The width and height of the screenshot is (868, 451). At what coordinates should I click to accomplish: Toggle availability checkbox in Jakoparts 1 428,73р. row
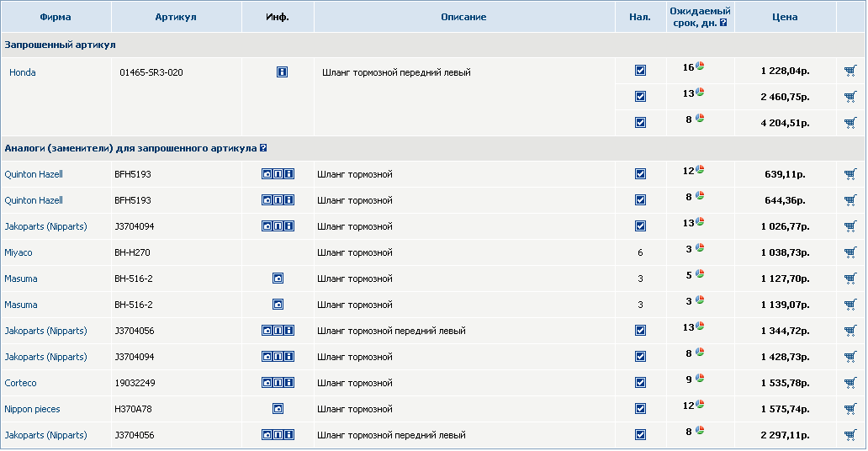640,356
